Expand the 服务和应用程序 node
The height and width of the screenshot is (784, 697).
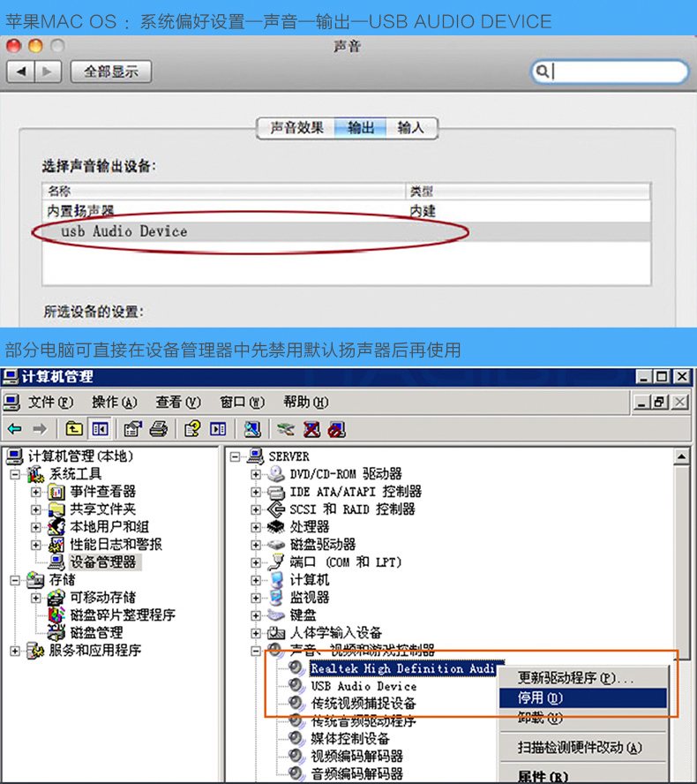pyautogui.click(x=15, y=651)
